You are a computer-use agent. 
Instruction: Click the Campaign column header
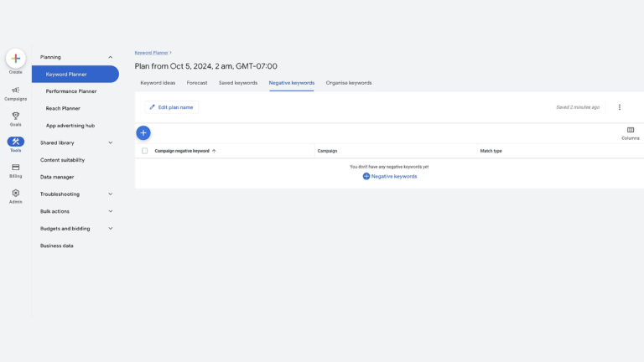tap(327, 151)
